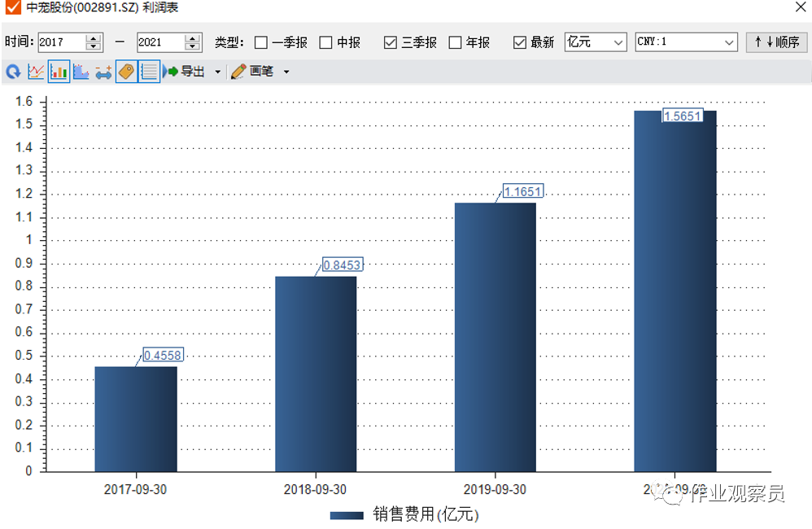Switch to line chart view
The width and height of the screenshot is (812, 529).
(36, 72)
